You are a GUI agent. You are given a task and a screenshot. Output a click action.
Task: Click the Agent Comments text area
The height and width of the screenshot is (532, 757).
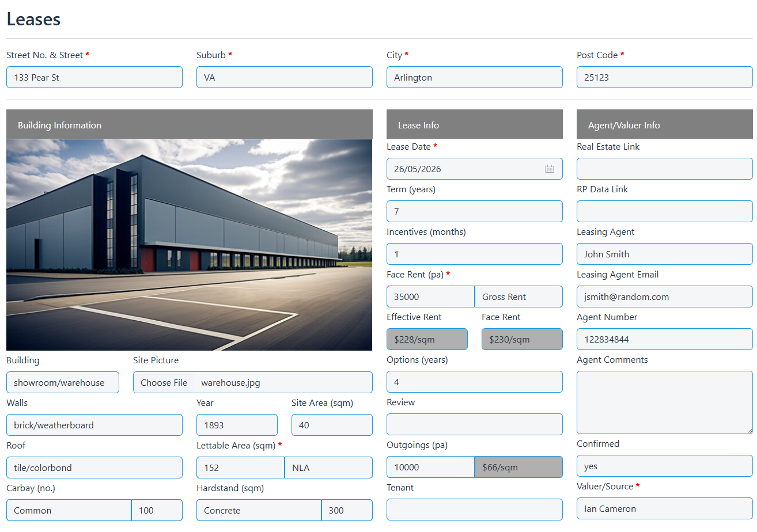(665, 402)
